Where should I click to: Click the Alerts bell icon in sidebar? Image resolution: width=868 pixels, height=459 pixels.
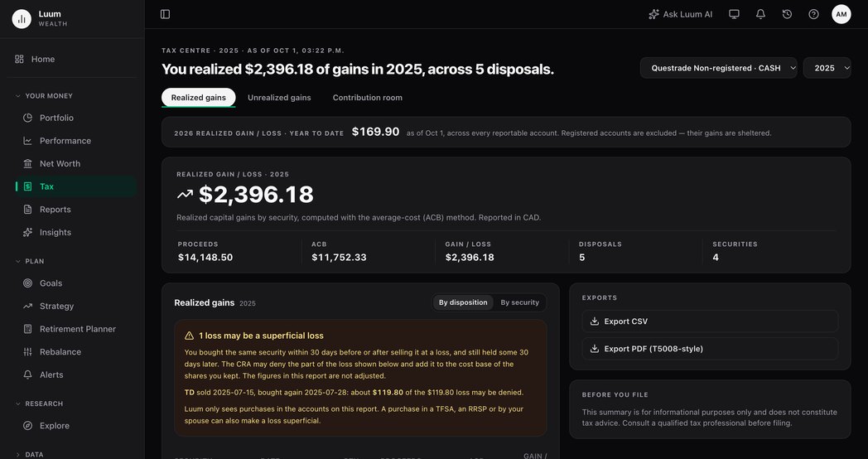click(x=27, y=374)
